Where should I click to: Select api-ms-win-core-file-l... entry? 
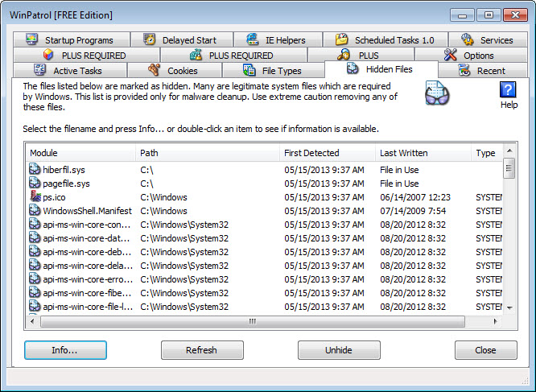point(264,306)
